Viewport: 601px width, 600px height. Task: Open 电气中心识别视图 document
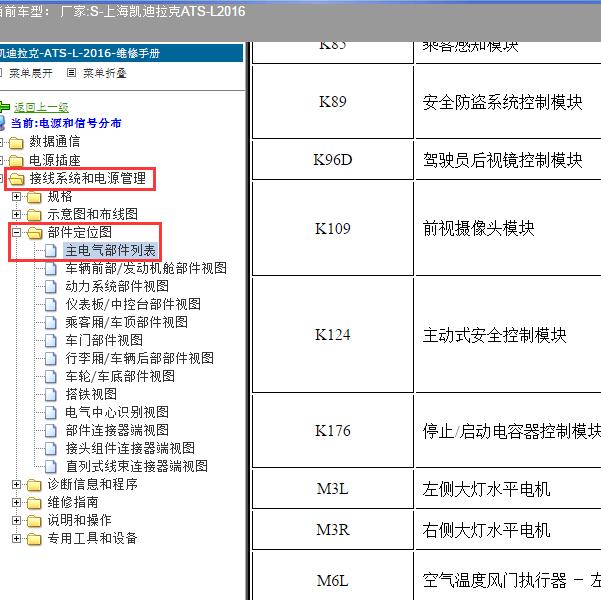coord(117,413)
